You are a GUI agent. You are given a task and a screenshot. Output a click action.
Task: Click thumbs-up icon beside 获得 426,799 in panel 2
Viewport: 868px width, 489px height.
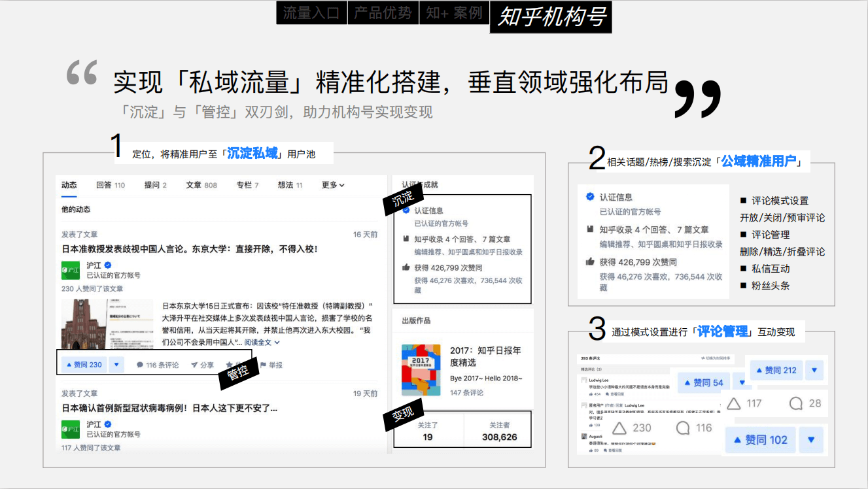pyautogui.click(x=590, y=262)
